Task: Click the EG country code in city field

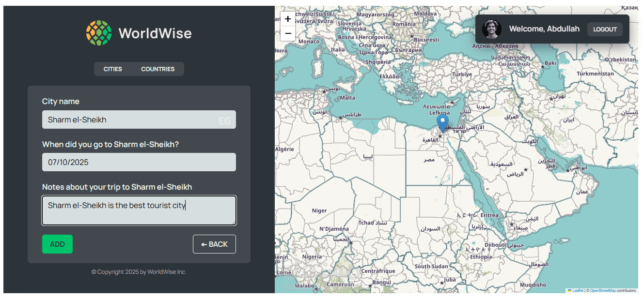Action: [224, 120]
